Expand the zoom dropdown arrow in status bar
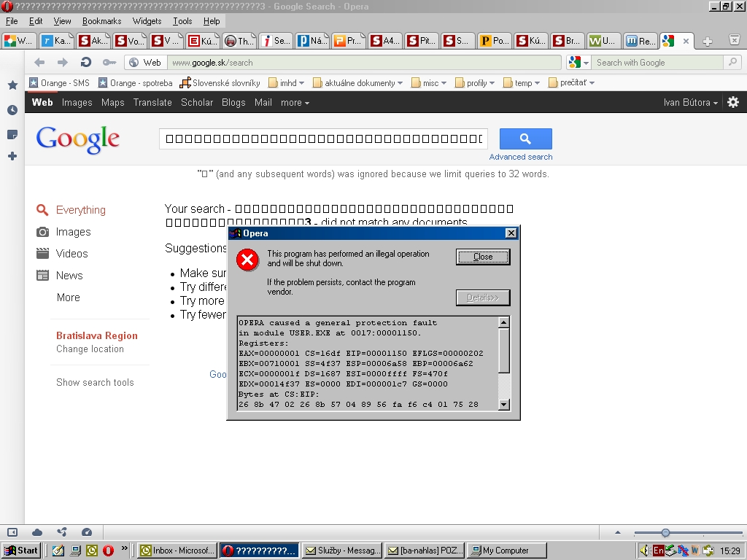This screenshot has width=747, height=560. coord(618,532)
